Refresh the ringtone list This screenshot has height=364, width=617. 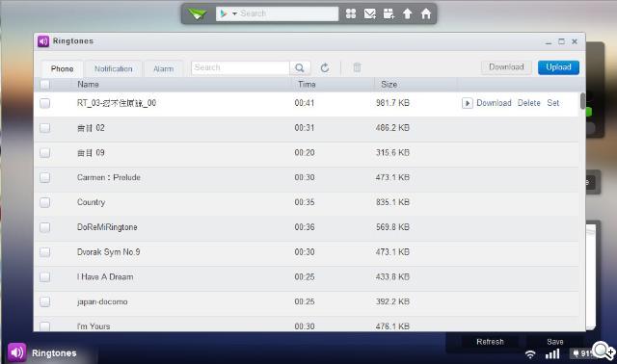click(x=325, y=67)
